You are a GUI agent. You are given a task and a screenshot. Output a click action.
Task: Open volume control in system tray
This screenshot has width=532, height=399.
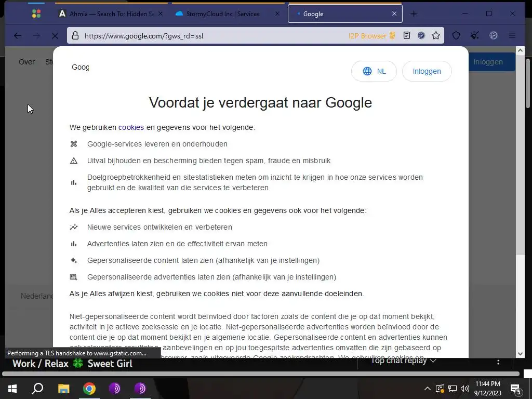[465, 389]
